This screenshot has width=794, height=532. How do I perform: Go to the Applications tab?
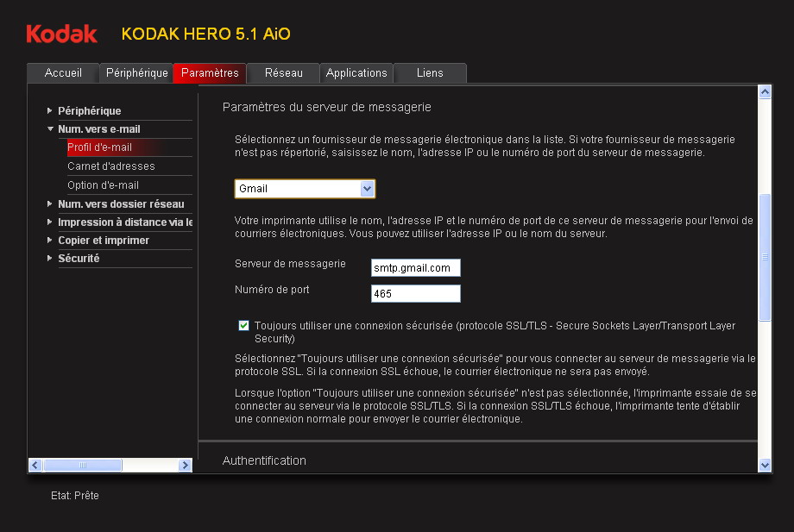[x=356, y=73]
